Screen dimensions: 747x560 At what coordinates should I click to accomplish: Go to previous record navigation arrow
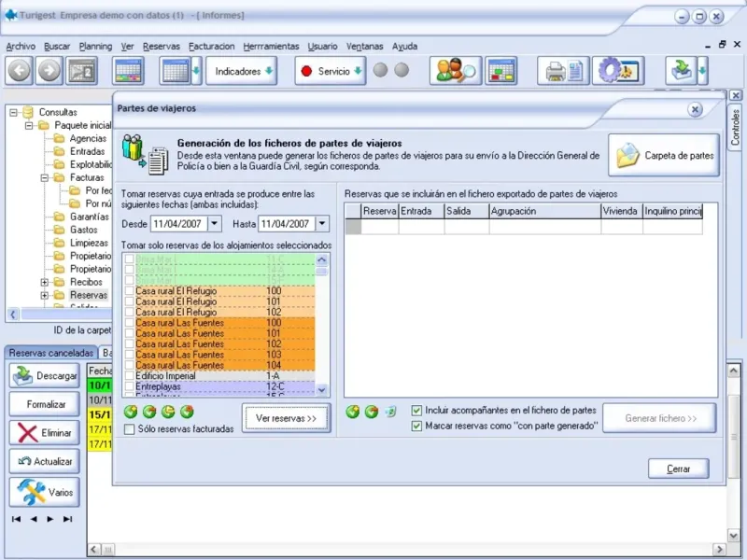(x=34, y=519)
